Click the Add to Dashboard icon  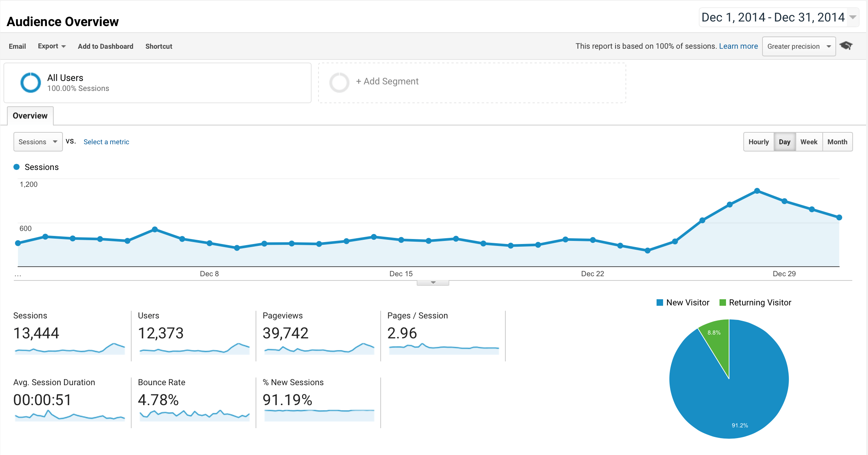click(x=106, y=46)
